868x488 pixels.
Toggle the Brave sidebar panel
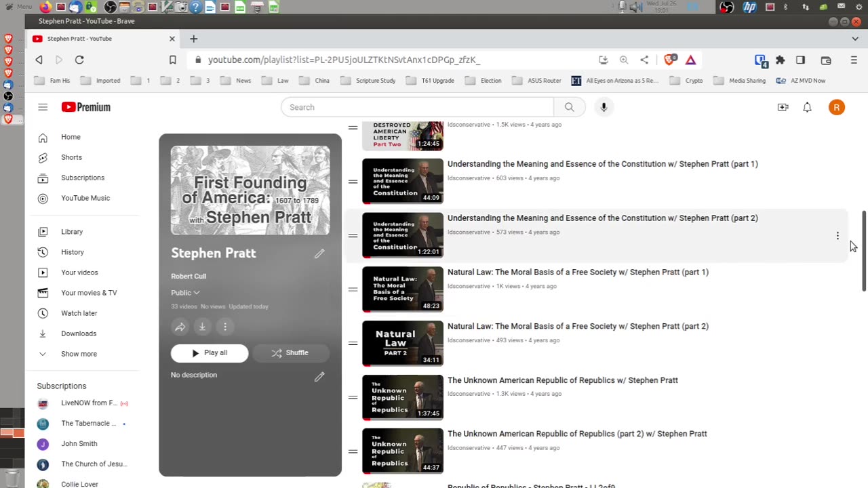[x=801, y=60]
